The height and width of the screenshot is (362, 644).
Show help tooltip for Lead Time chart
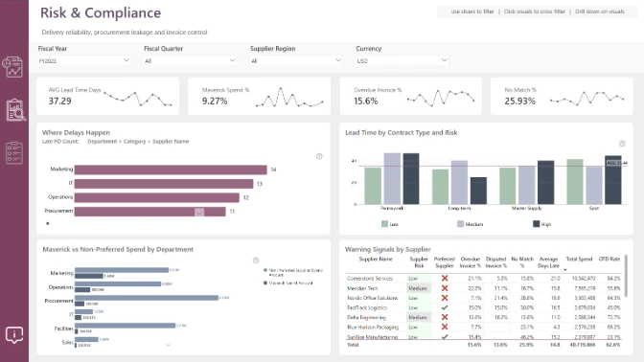point(622,144)
